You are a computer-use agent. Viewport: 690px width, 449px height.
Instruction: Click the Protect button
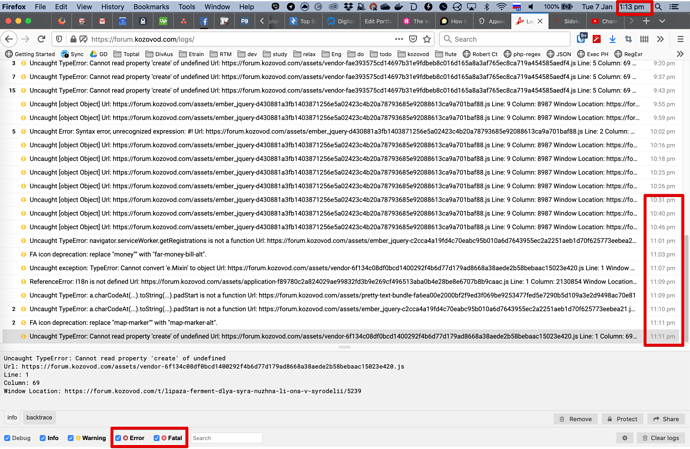(x=622, y=419)
